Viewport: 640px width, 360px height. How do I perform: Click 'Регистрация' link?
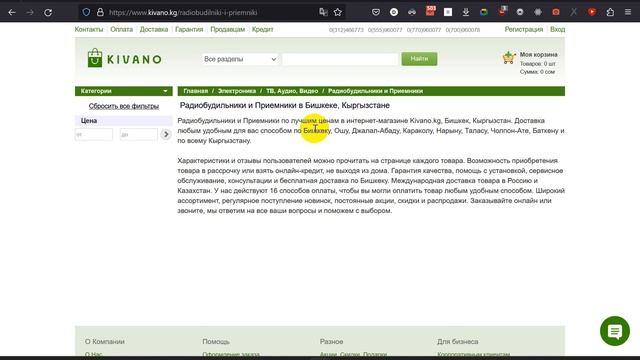[524, 29]
